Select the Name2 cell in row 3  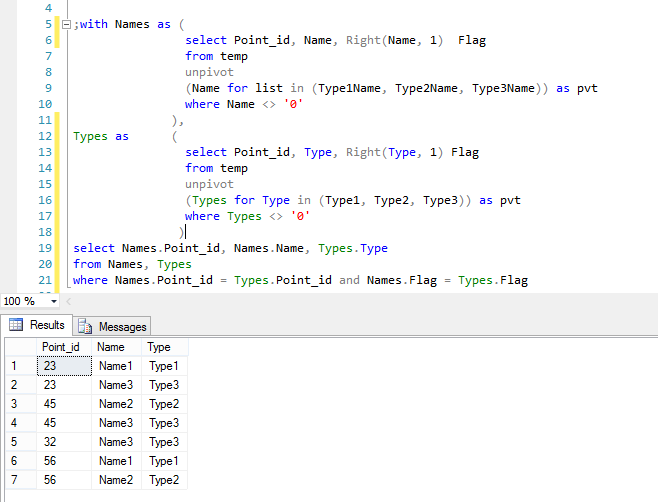pyautogui.click(x=114, y=404)
